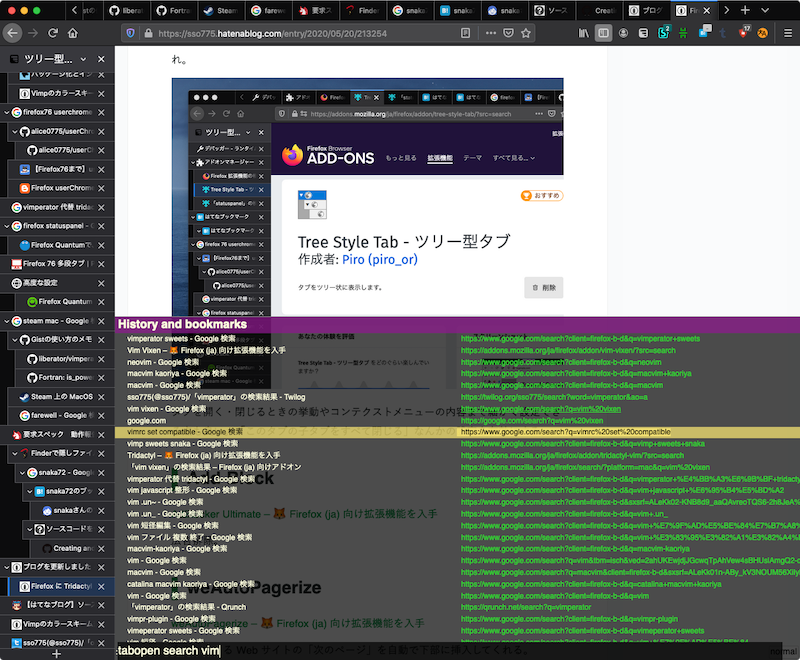Open a new tab with plus button
Screen dimensions: 800x660
coord(745,10)
